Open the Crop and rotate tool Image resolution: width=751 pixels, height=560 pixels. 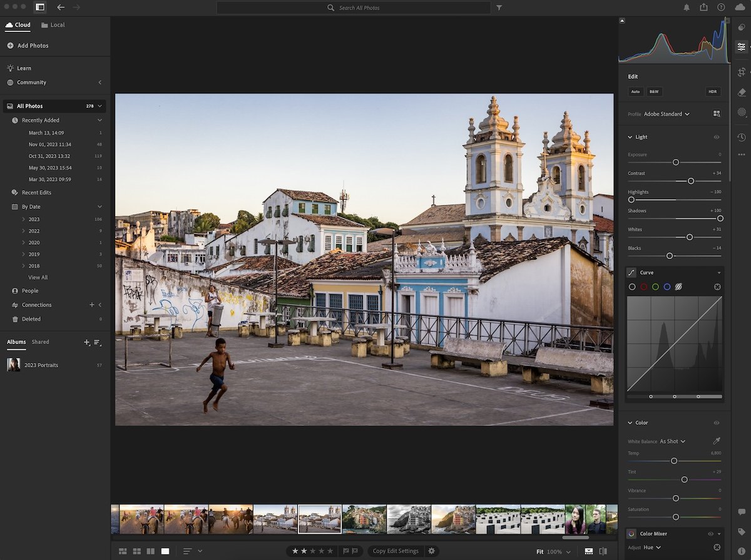742,72
